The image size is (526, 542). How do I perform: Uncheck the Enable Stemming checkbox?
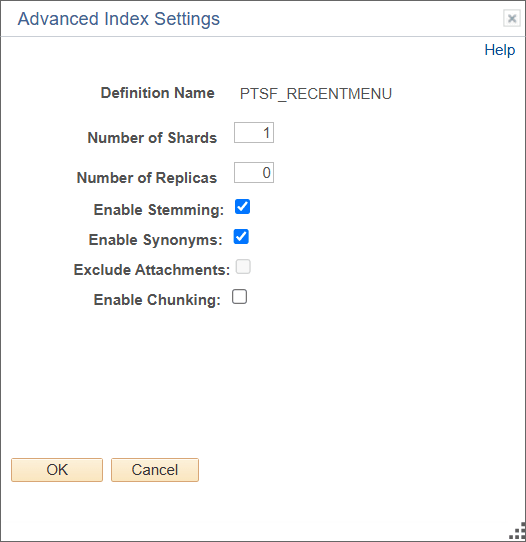coord(242,207)
